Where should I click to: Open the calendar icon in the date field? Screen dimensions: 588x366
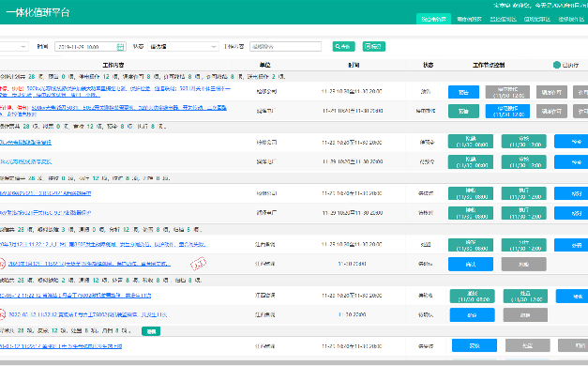click(x=120, y=47)
